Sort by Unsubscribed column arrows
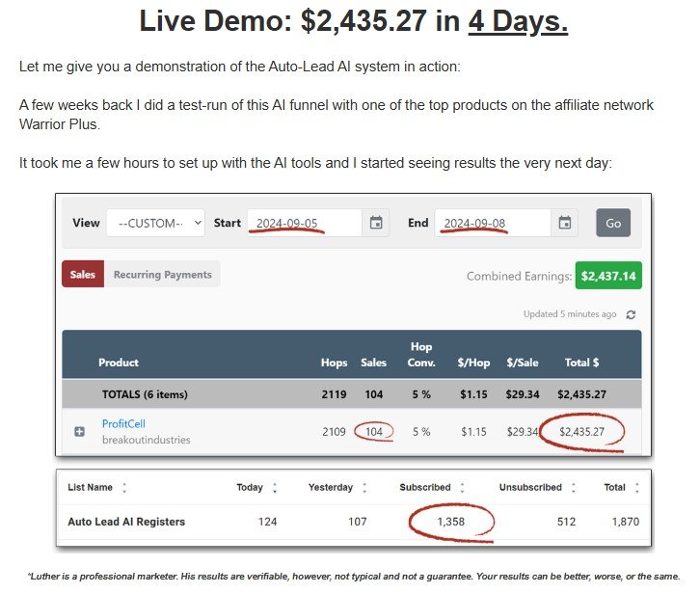700x593 pixels. (574, 487)
